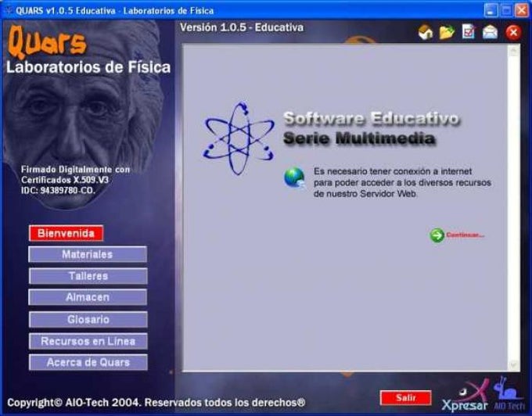
Task: Click the window title bar app icon
Action: (9, 11)
